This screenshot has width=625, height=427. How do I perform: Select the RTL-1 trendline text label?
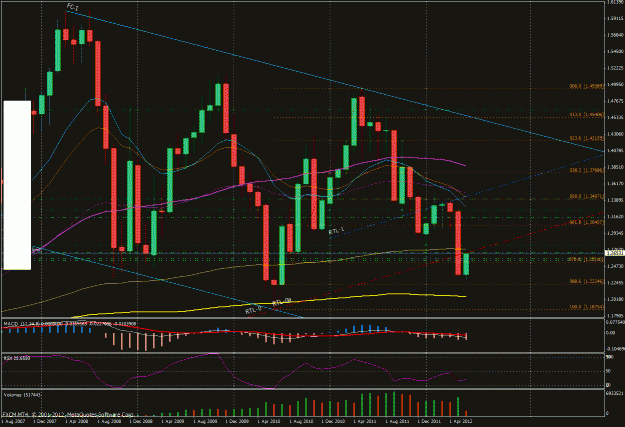click(336, 230)
